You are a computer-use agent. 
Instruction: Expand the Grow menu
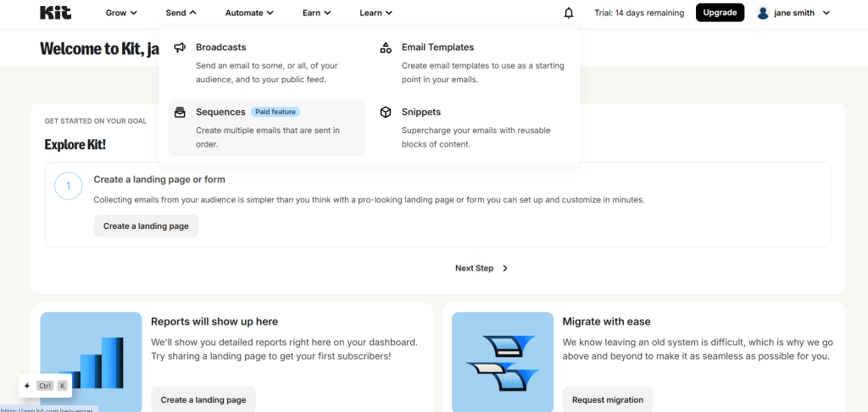(121, 13)
